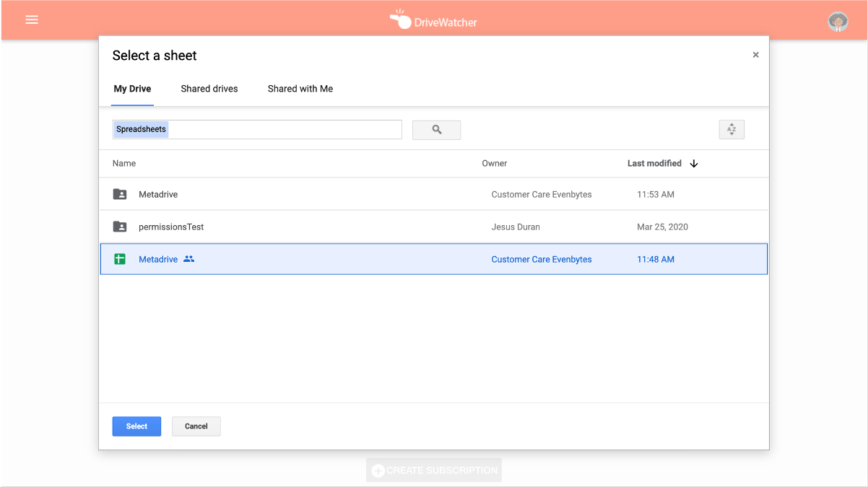Click the green Metadrive spreadsheet icon
The image size is (868, 487).
pos(120,259)
